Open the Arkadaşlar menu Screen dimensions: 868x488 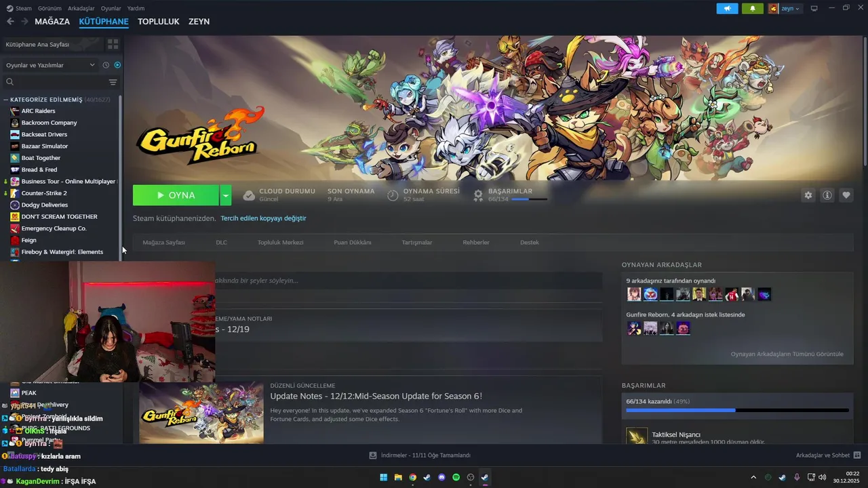[x=81, y=8]
